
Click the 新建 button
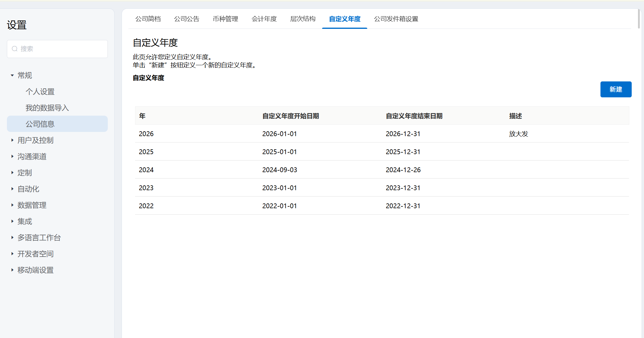click(615, 90)
